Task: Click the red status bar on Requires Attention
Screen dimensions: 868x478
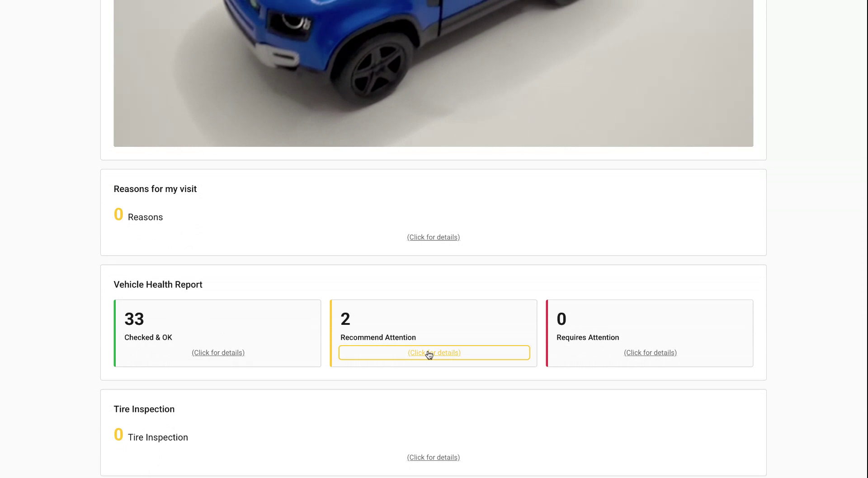Action: pyautogui.click(x=547, y=333)
